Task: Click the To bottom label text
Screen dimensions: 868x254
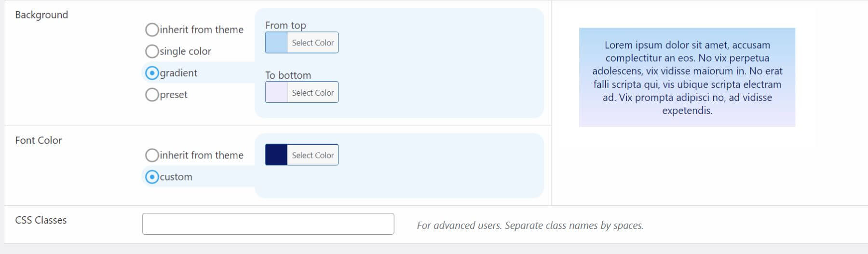Action: (x=288, y=75)
